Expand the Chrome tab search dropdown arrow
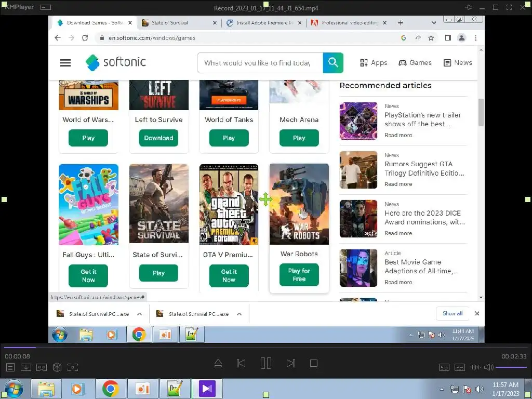 coord(434,23)
